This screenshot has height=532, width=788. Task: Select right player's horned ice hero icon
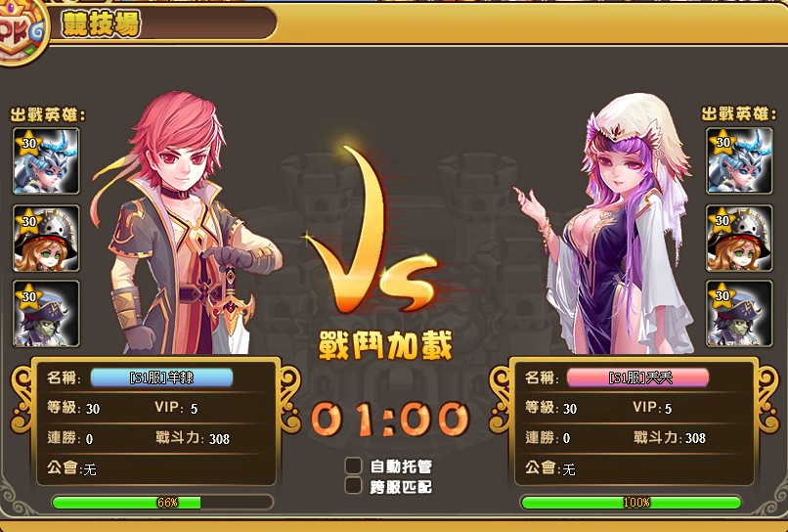pyautogui.click(x=739, y=161)
